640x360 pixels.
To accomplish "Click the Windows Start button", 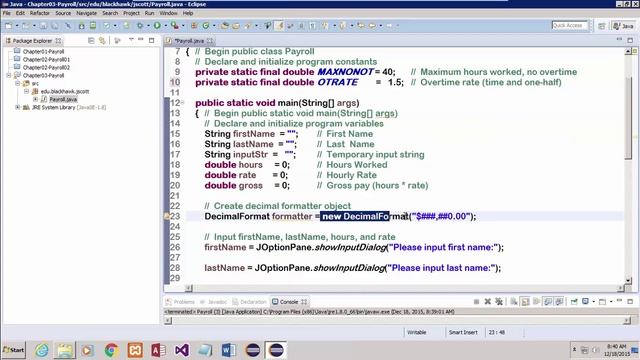I will click(13, 350).
